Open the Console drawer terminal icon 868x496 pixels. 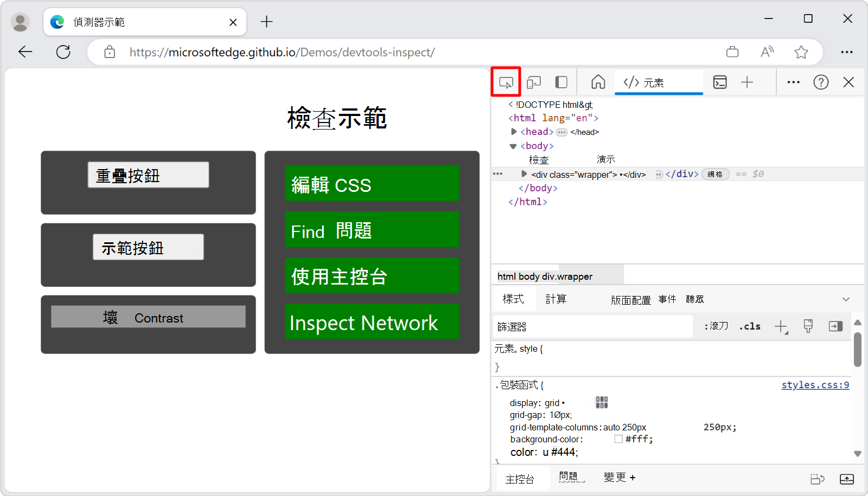[720, 82]
